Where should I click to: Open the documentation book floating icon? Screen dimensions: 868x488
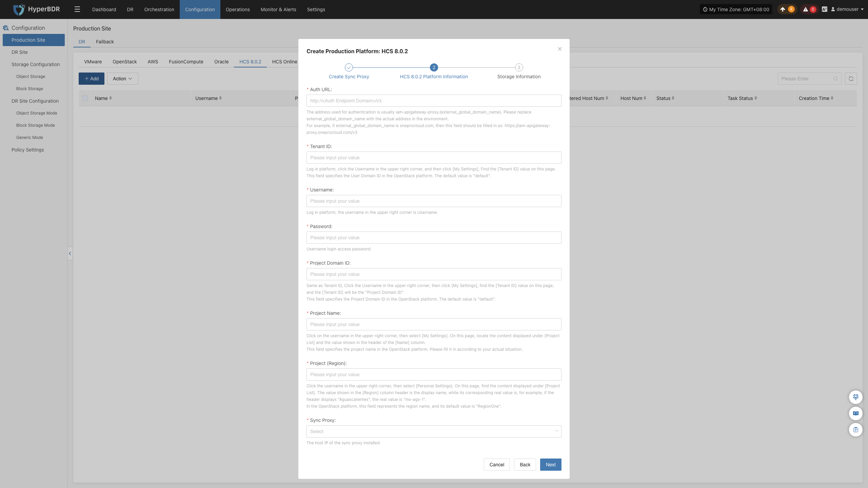tap(856, 413)
